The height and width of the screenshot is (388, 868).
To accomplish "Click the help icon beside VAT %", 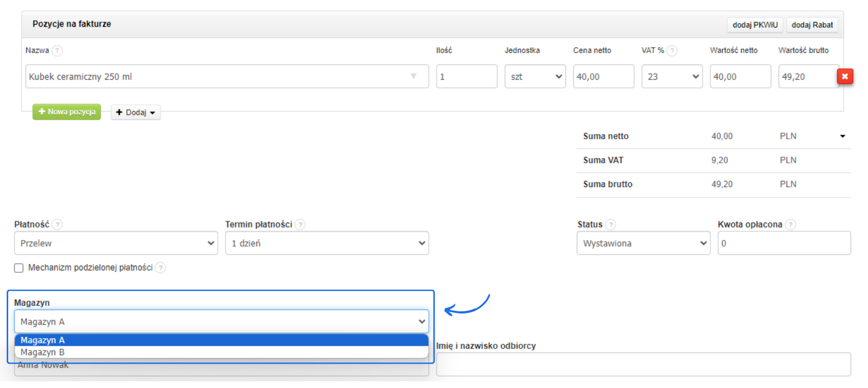I will click(672, 51).
